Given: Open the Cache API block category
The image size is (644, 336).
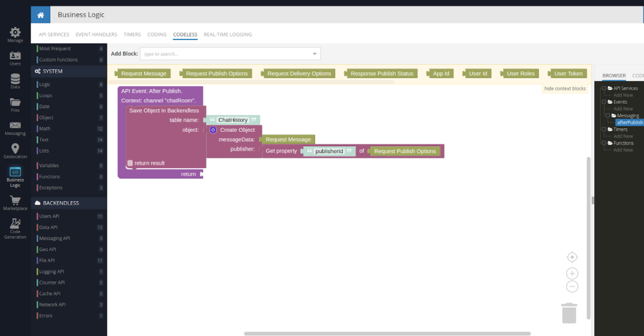Looking at the screenshot, I should click(x=69, y=294).
